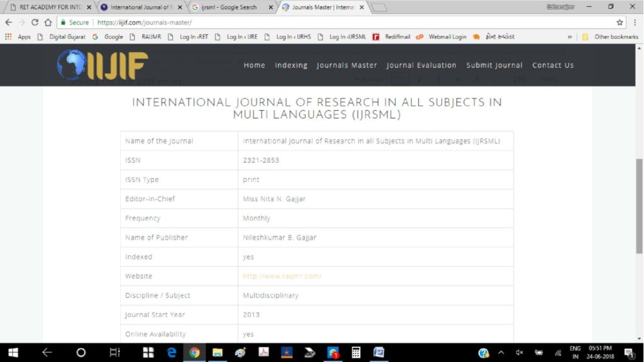Click the taskbar volume speaker icon
The height and width of the screenshot is (362, 644).
click(x=519, y=353)
